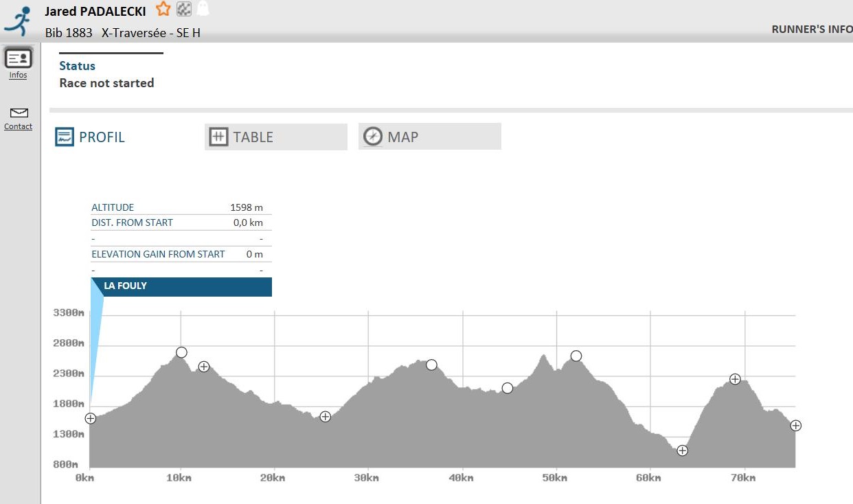This screenshot has width=853, height=504.
Task: Click the Bib 1883 X-Traversée text
Action: click(123, 32)
